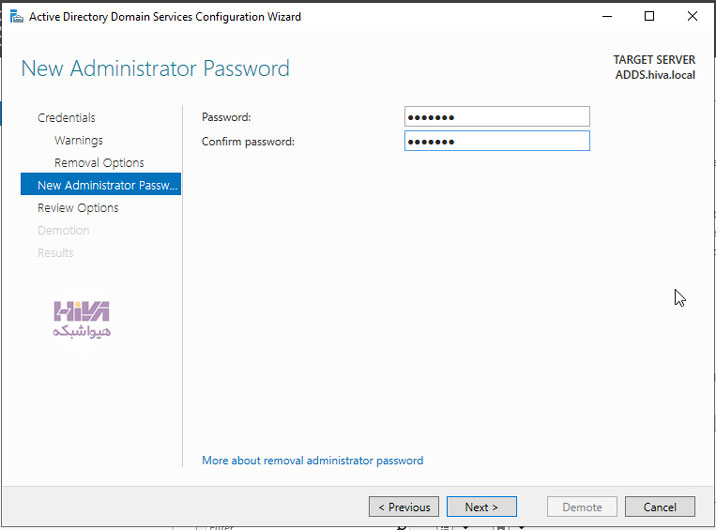Click the greyed-out Results step
The height and width of the screenshot is (530, 716).
55,253
